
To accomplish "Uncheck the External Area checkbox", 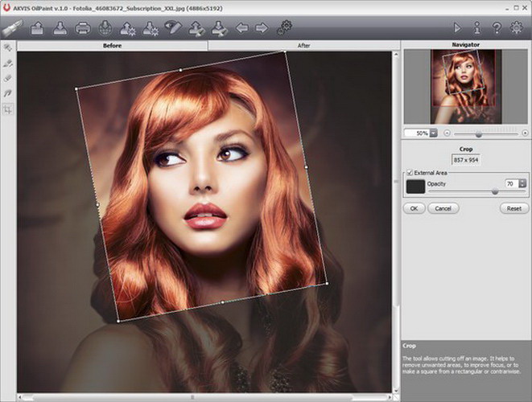I will [x=410, y=172].
